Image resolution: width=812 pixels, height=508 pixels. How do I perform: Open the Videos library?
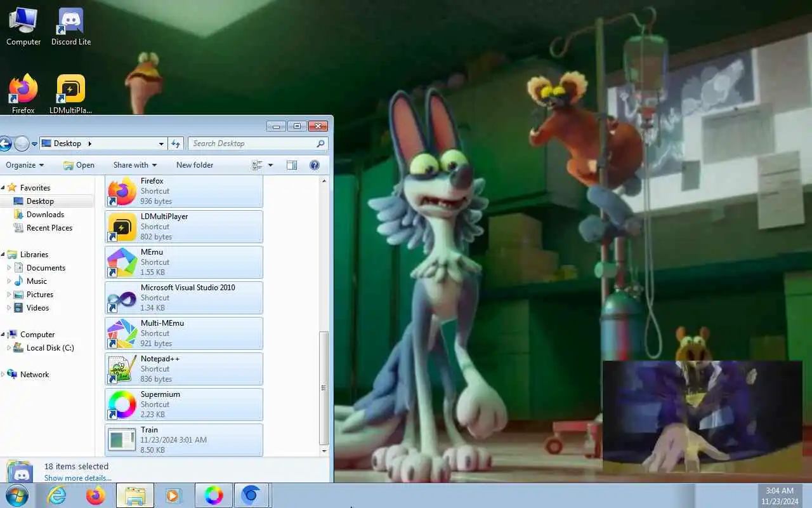37,308
